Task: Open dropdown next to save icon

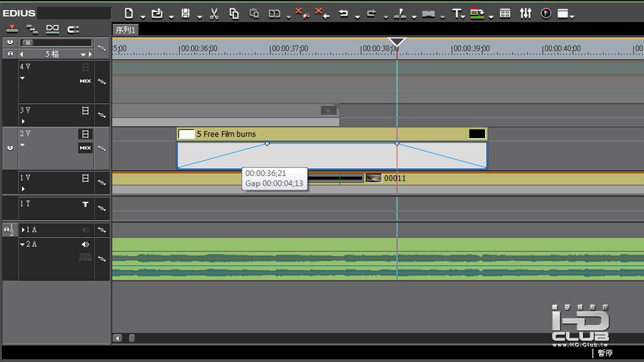Action: click(200, 17)
